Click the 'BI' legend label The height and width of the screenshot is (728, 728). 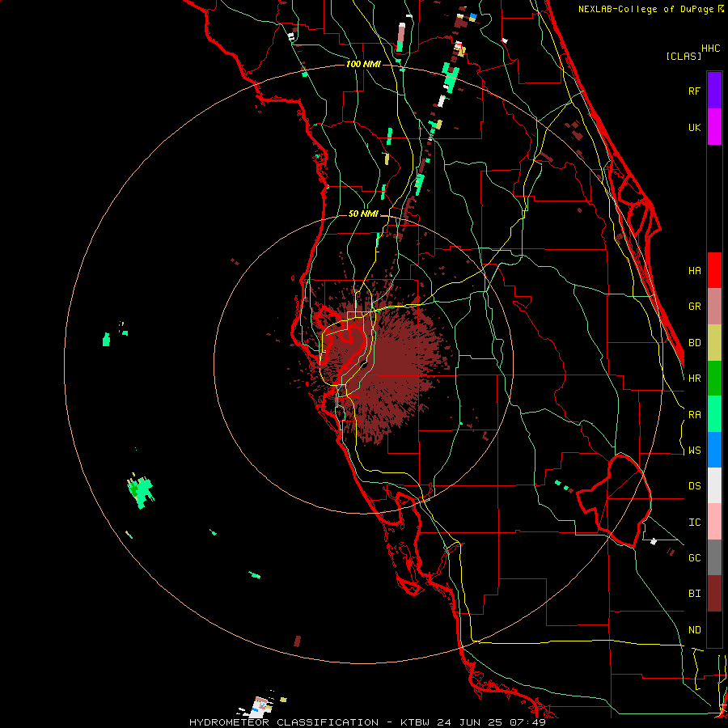pos(694,594)
